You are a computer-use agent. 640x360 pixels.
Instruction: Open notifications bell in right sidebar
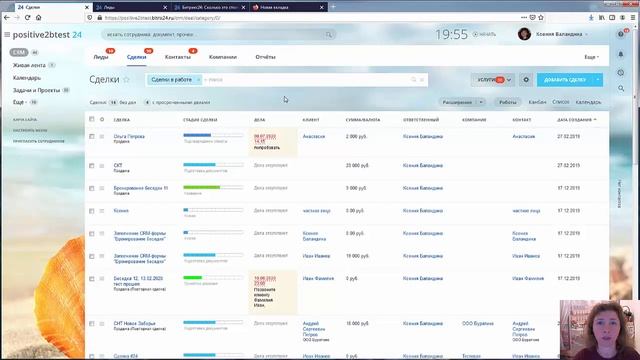coord(621,54)
